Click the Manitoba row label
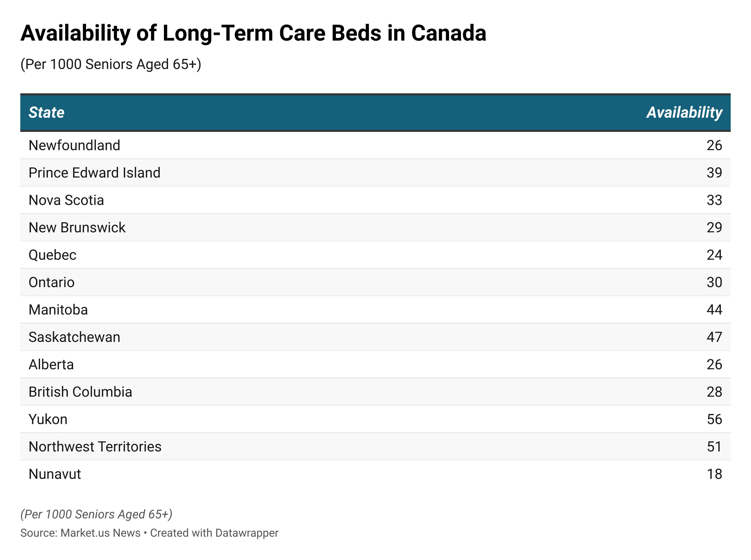The width and height of the screenshot is (751, 560). click(58, 310)
